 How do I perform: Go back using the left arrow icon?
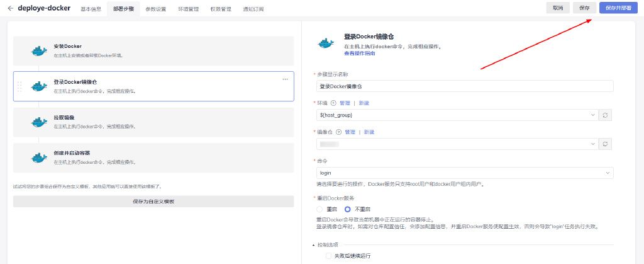(x=11, y=8)
